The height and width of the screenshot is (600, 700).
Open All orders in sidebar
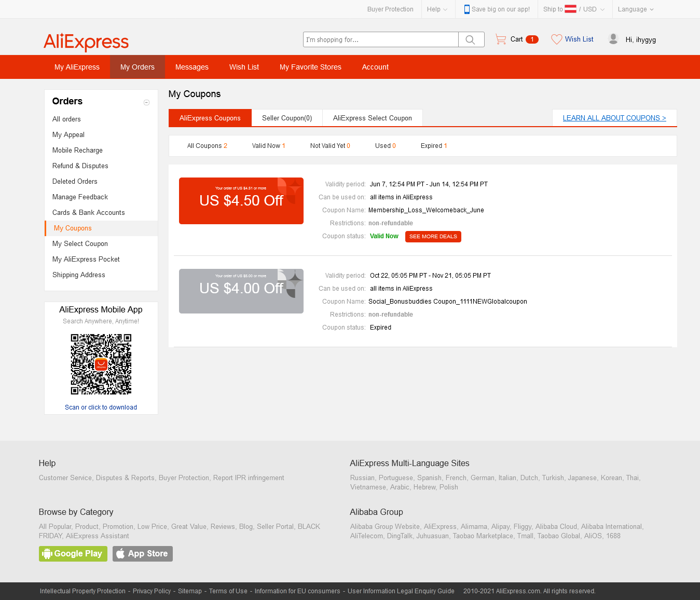tap(66, 119)
